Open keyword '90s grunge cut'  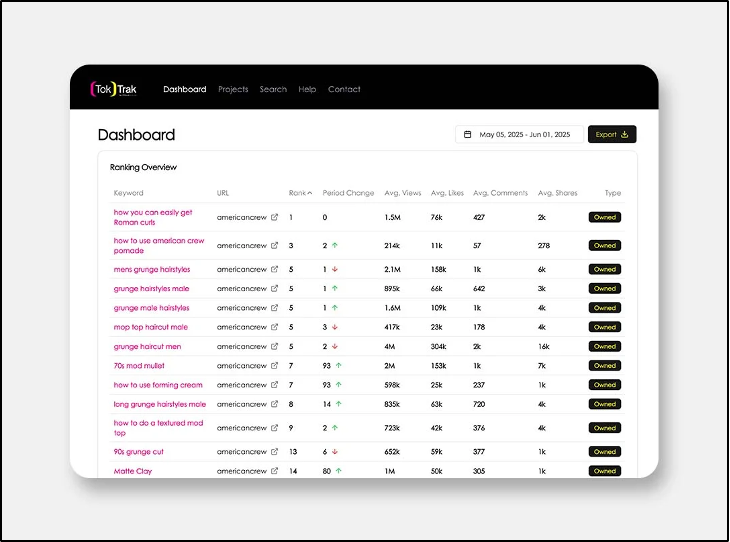point(138,452)
